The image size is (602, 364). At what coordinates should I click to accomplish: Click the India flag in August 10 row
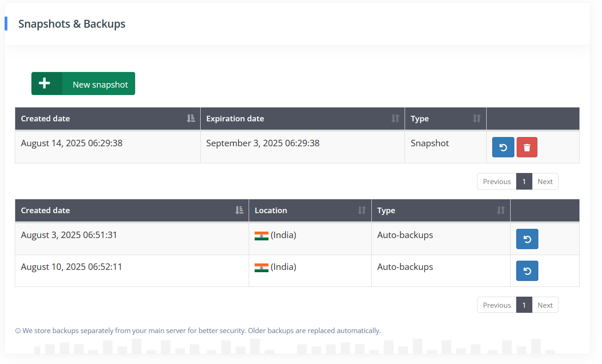pos(261,268)
